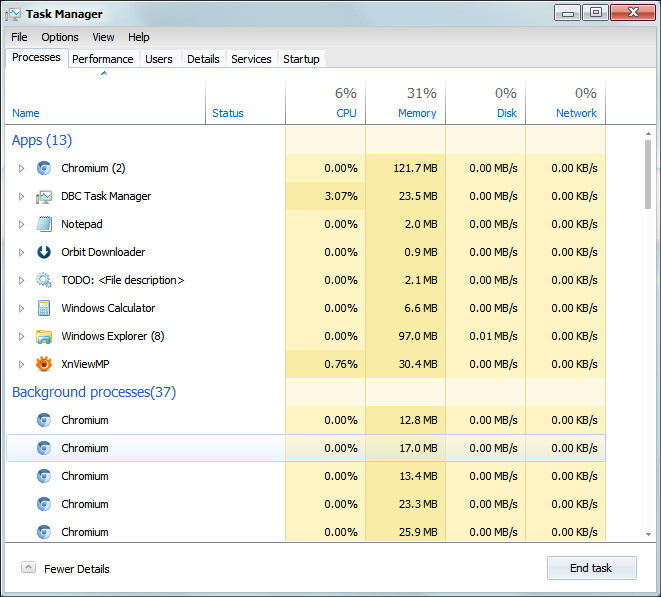Select the Notepad icon in Apps list

(44, 224)
